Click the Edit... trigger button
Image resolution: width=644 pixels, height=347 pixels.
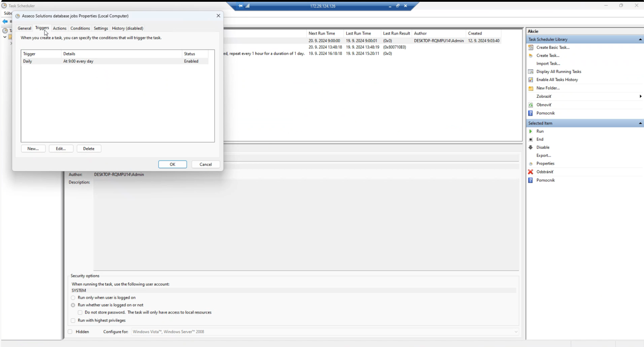(61, 149)
